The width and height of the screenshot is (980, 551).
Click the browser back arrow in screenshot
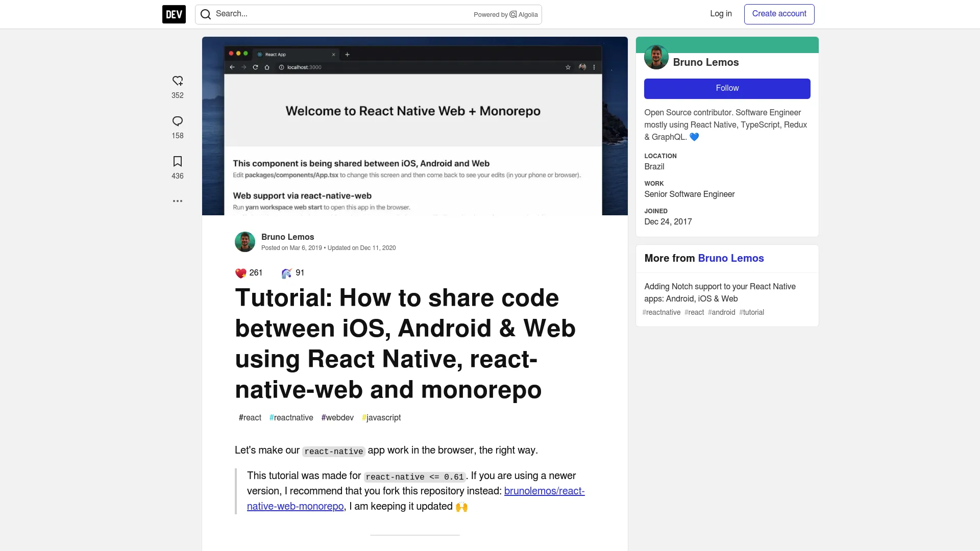click(x=232, y=67)
